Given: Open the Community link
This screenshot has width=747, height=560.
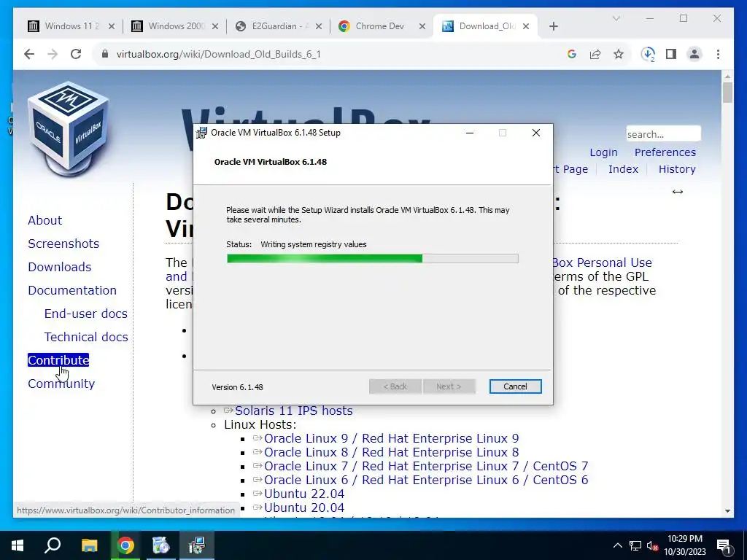Looking at the screenshot, I should tap(61, 384).
